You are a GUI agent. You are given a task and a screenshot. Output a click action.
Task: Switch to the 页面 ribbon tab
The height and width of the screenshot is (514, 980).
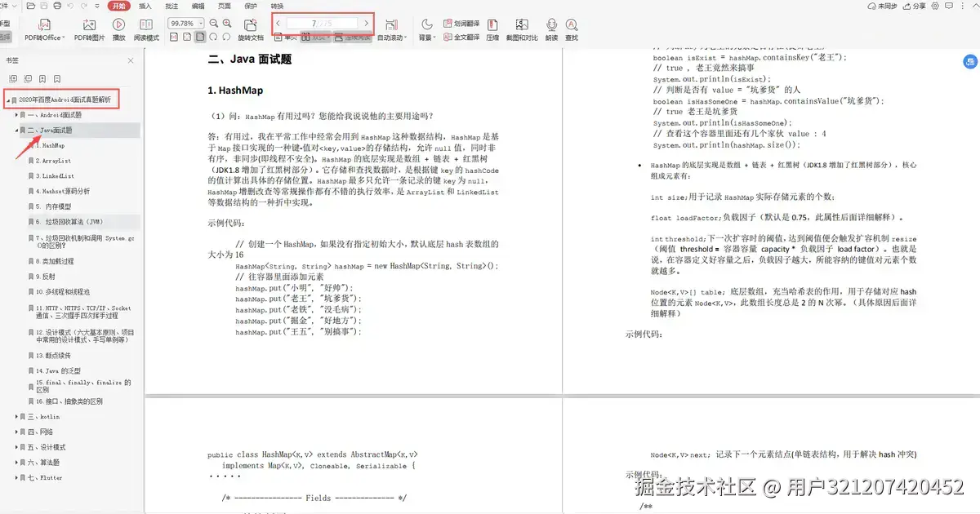pos(224,6)
